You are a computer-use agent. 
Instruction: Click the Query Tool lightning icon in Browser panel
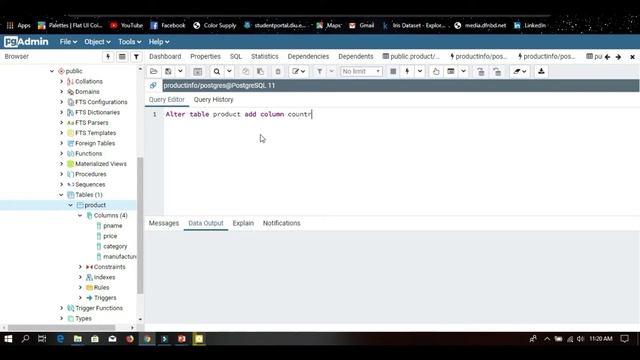point(108,57)
